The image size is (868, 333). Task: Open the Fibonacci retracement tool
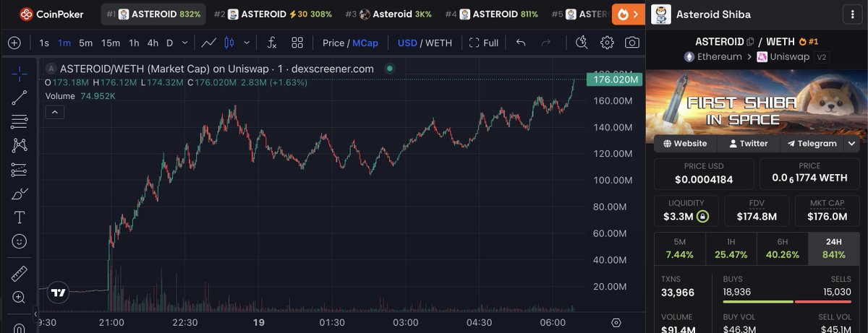(x=20, y=121)
